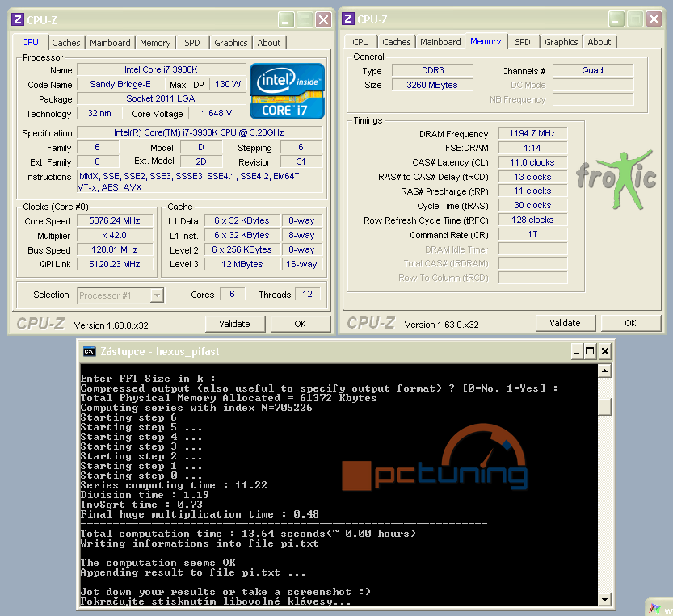Minimize the hexus_pifast console window
The height and width of the screenshot is (616, 673).
tap(577, 352)
